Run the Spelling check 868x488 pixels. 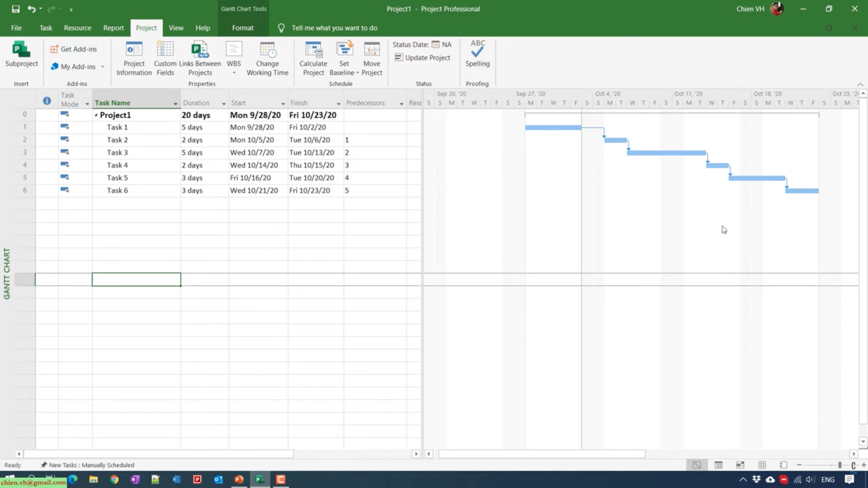477,54
